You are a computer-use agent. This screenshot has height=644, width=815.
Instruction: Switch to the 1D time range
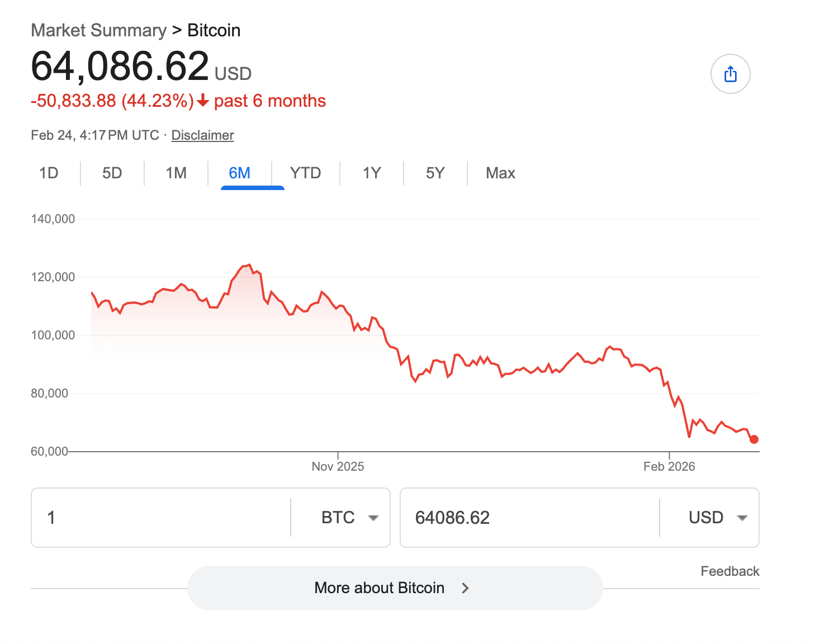[x=49, y=173]
